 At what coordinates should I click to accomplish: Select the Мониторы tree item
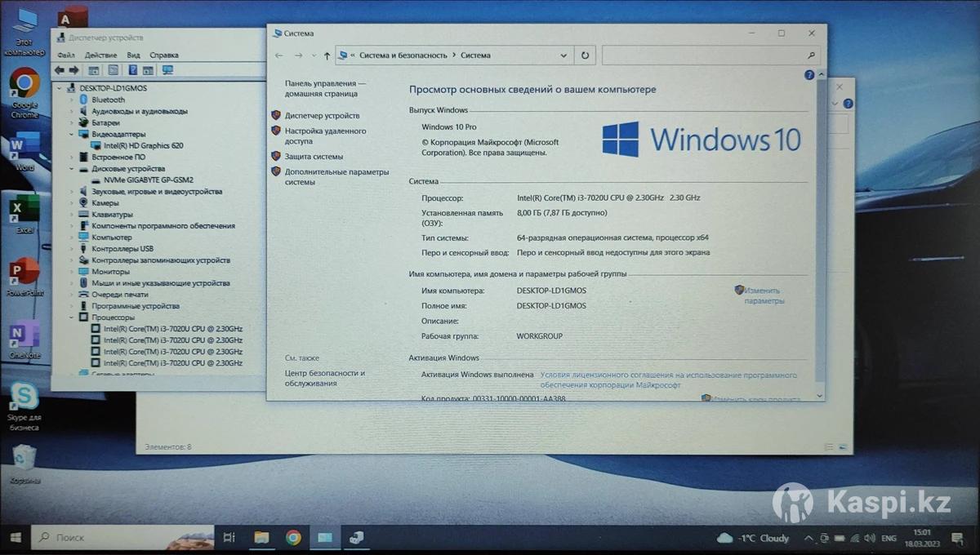110,272
